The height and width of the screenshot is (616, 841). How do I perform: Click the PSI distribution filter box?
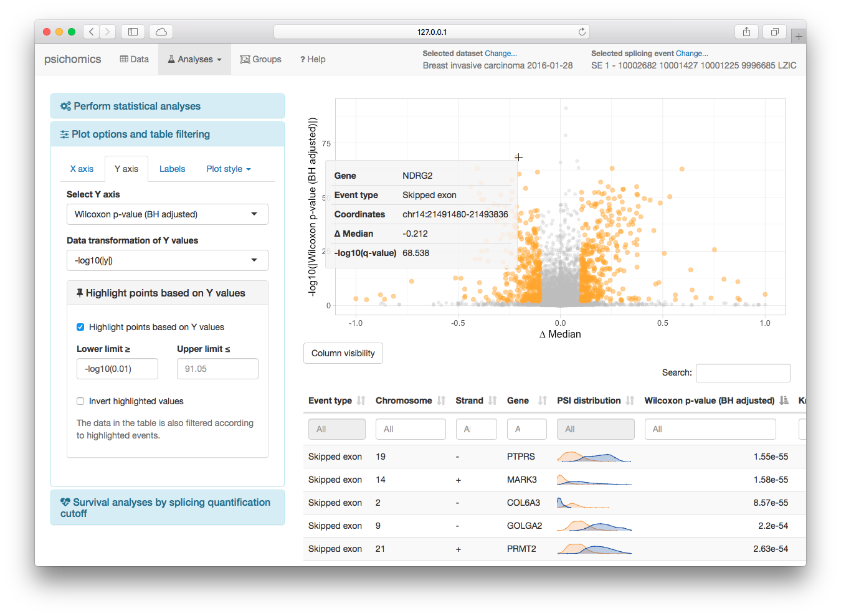(x=596, y=429)
